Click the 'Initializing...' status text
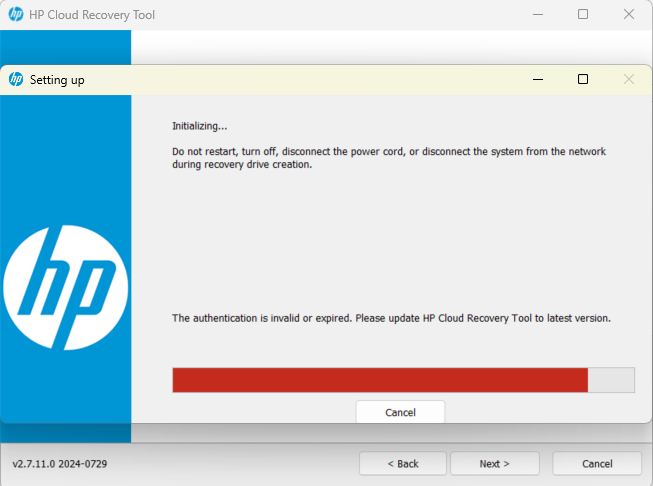The width and height of the screenshot is (653, 486). (199, 126)
